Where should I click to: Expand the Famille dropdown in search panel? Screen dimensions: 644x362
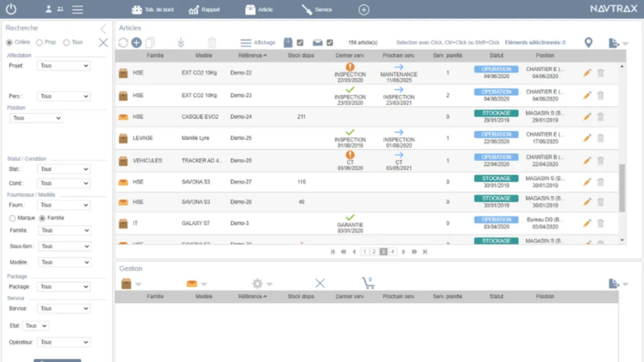(64, 230)
